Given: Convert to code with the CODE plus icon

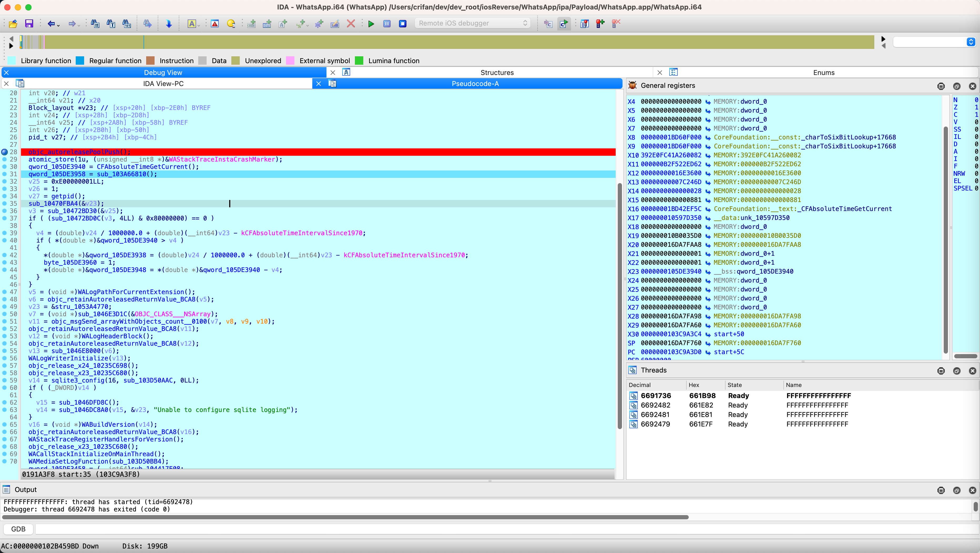Looking at the screenshot, I should [x=252, y=24].
